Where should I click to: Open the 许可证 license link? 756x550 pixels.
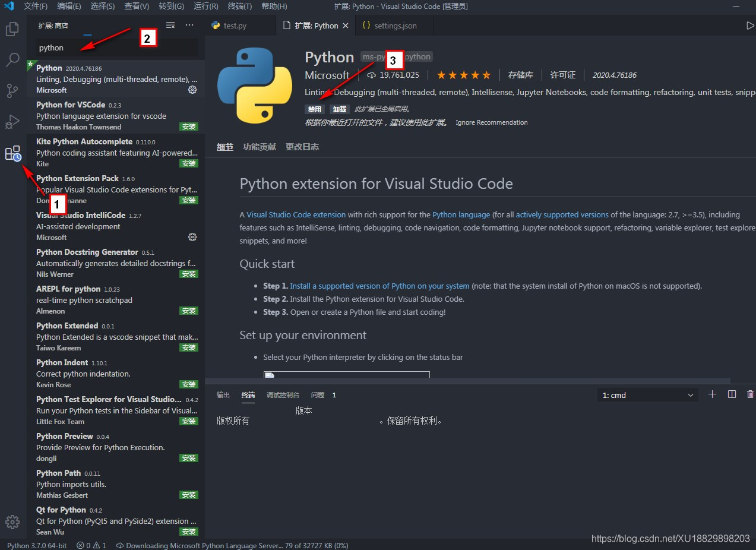563,75
